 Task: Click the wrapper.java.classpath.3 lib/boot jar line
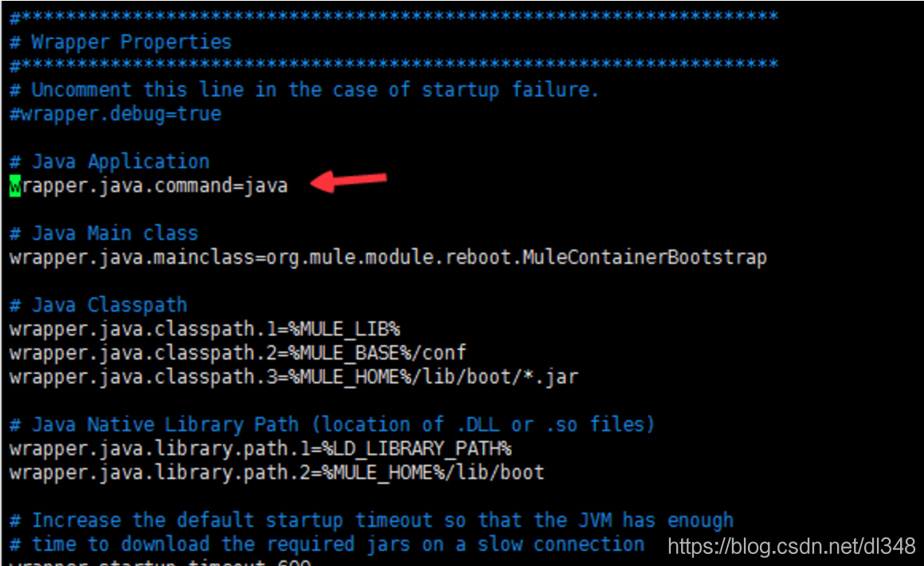(294, 377)
